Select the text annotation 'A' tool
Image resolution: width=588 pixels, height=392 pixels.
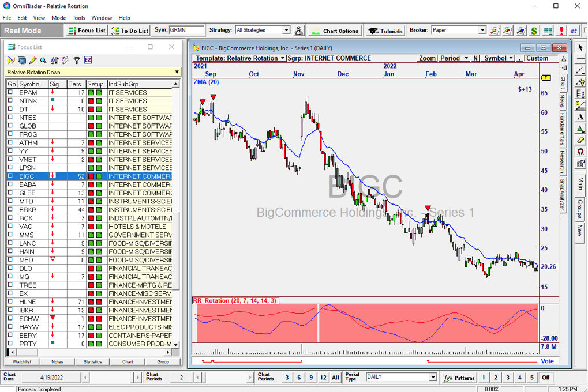(580, 117)
